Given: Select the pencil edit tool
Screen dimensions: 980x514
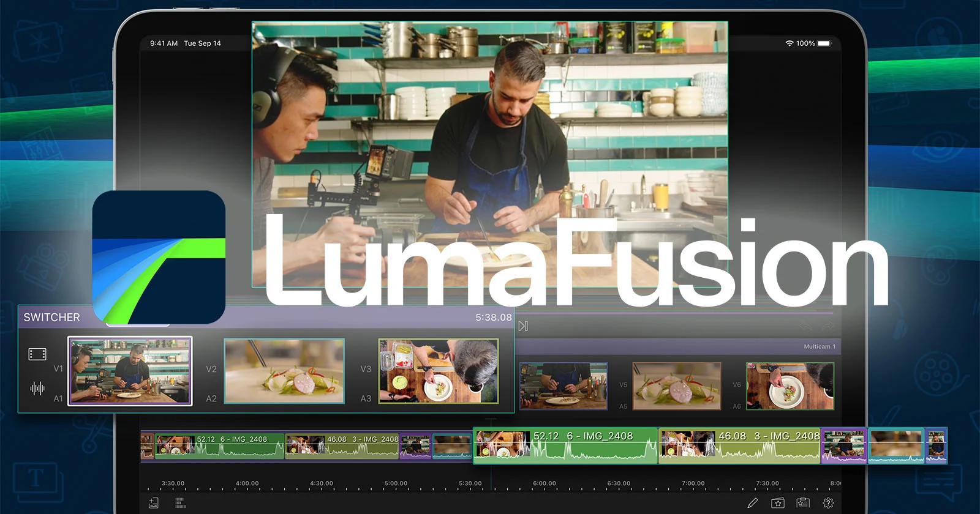Looking at the screenshot, I should (x=753, y=503).
